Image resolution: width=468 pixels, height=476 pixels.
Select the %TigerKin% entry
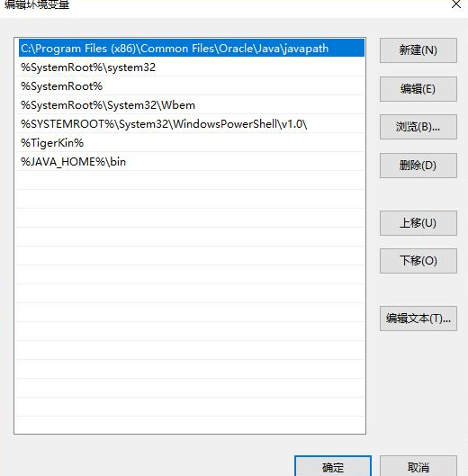(192, 143)
